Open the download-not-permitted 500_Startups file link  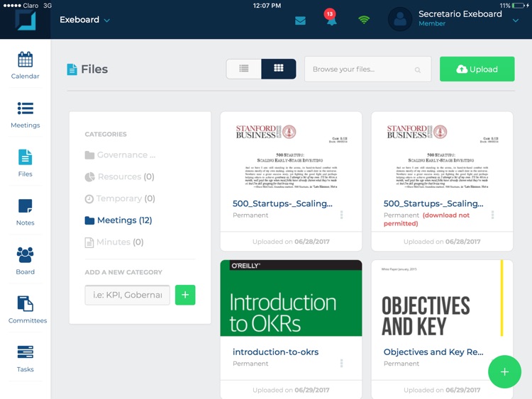(433, 203)
